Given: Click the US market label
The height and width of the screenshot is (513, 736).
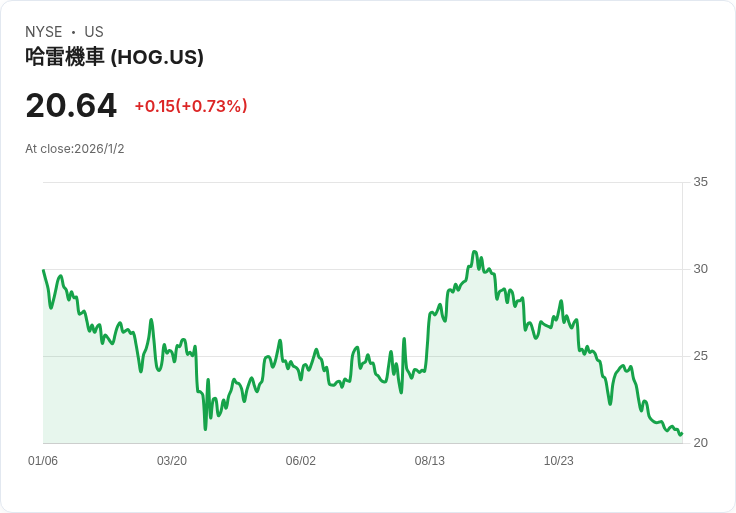Looking at the screenshot, I should [94, 32].
